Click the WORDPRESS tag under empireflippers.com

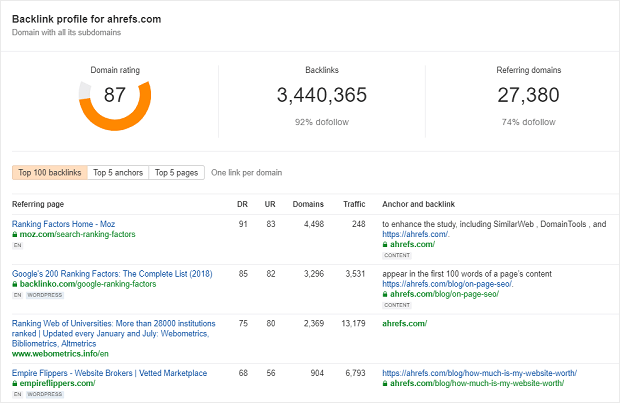click(45, 394)
